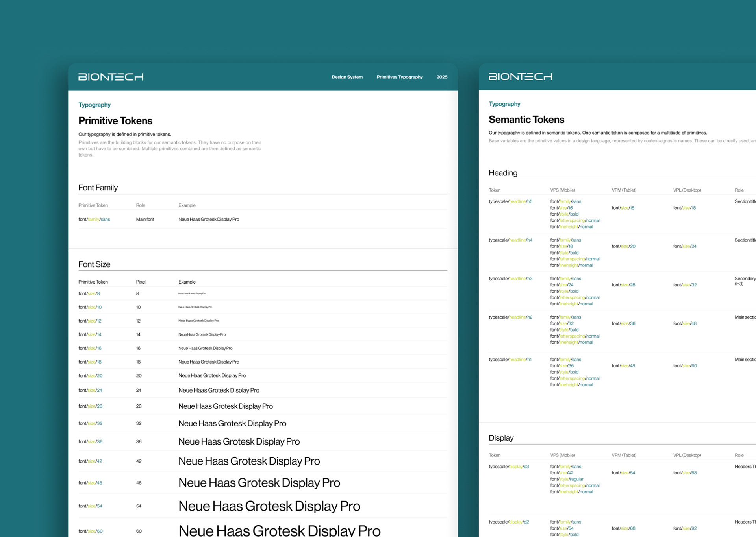Open the typescale/display/d3 token
The width and height of the screenshot is (756, 537).
(x=509, y=467)
